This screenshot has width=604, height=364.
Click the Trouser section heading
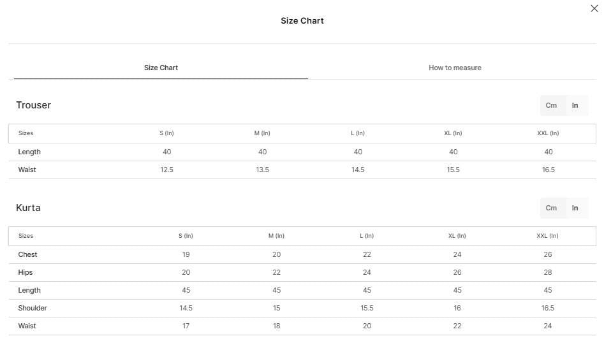click(34, 105)
